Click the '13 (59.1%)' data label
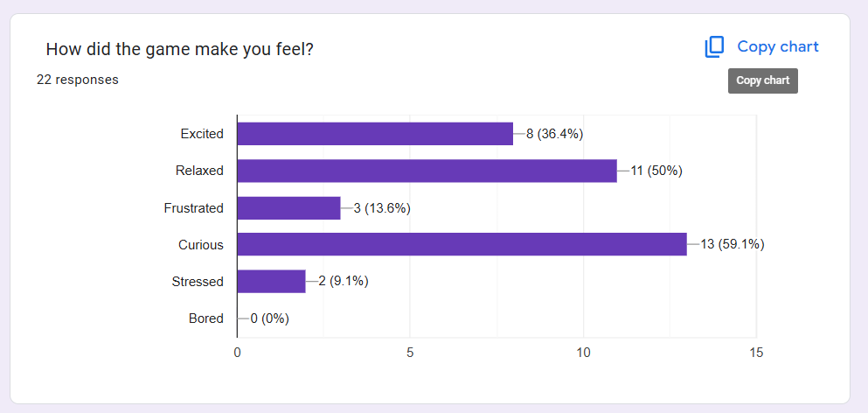 (733, 245)
